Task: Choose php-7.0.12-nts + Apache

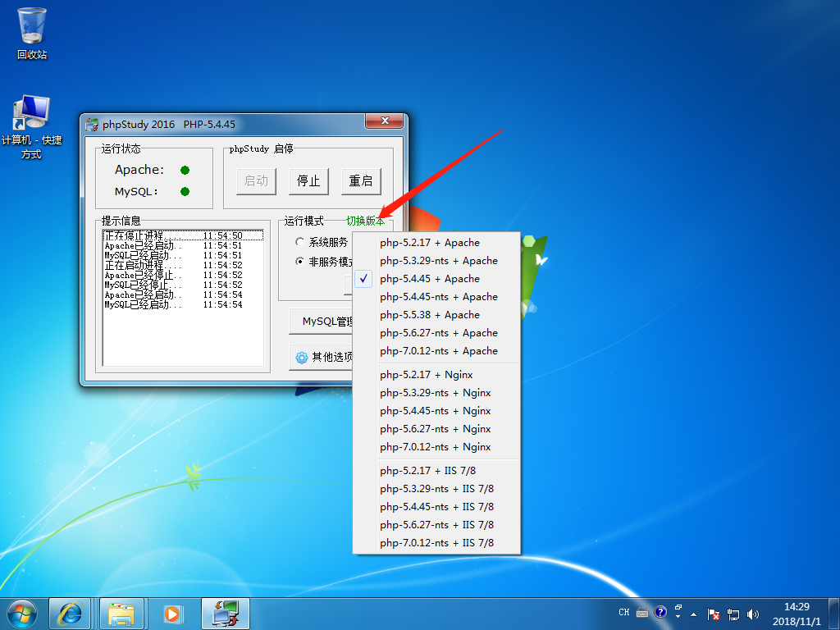Action: (x=436, y=351)
